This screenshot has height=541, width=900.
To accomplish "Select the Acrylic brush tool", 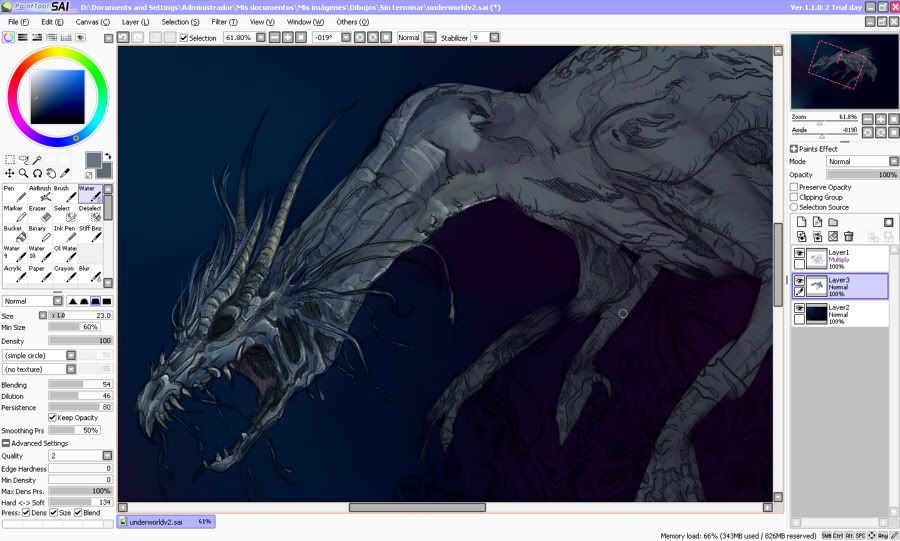I will [x=15, y=274].
